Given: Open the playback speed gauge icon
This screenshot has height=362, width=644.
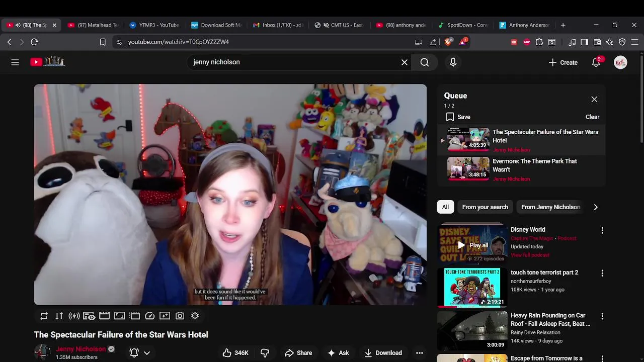Looking at the screenshot, I should pyautogui.click(x=149, y=316).
